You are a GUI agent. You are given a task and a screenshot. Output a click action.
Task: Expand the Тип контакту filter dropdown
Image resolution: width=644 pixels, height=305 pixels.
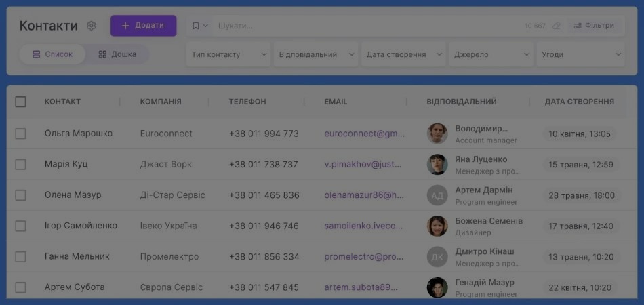coord(228,54)
